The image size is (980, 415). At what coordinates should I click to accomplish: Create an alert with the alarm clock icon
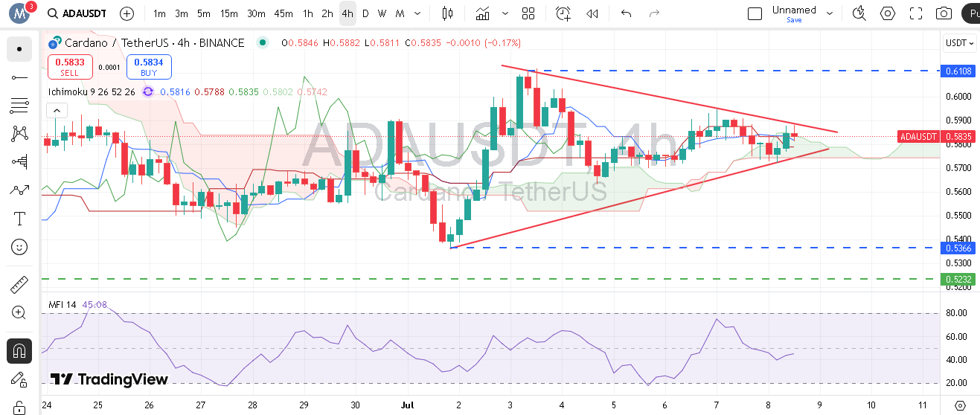pos(563,13)
